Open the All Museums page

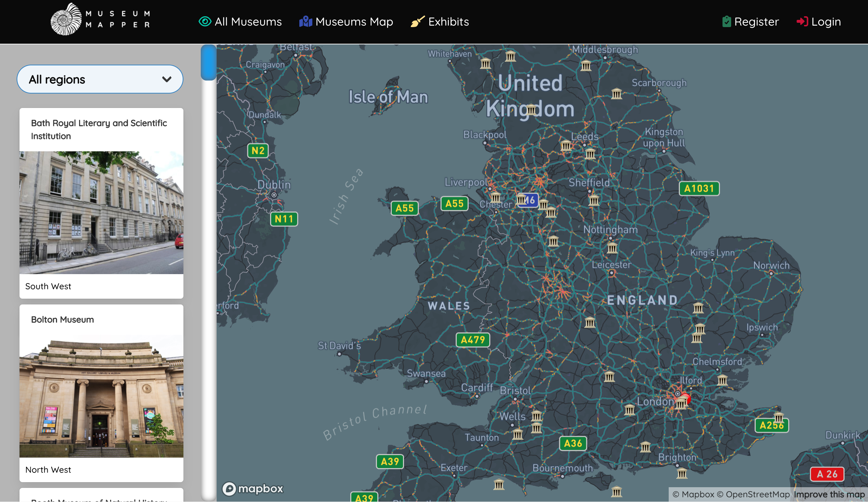[240, 22]
